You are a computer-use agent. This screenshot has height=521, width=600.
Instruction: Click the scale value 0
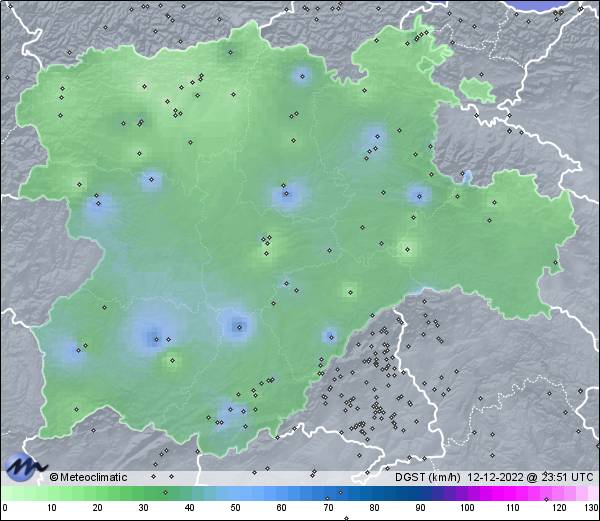[5, 508]
